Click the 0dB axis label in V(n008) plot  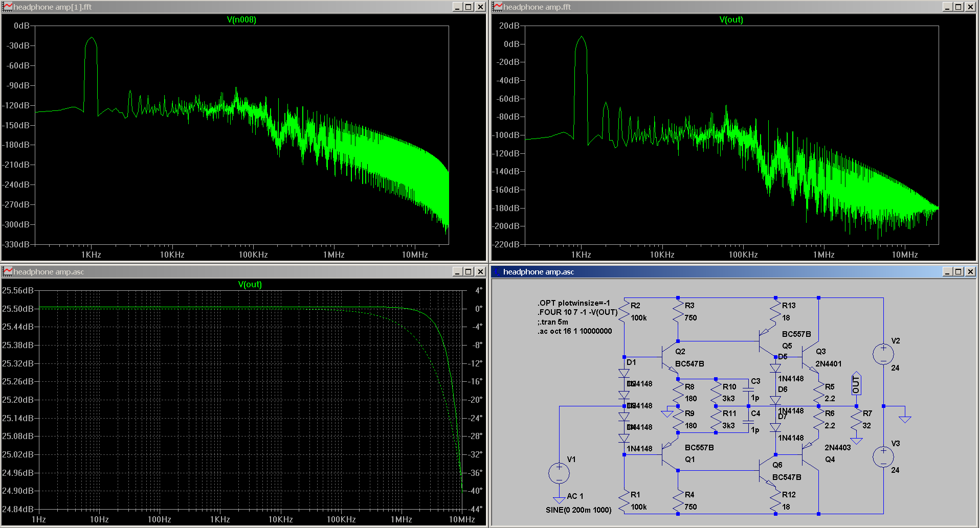pyautogui.click(x=21, y=26)
